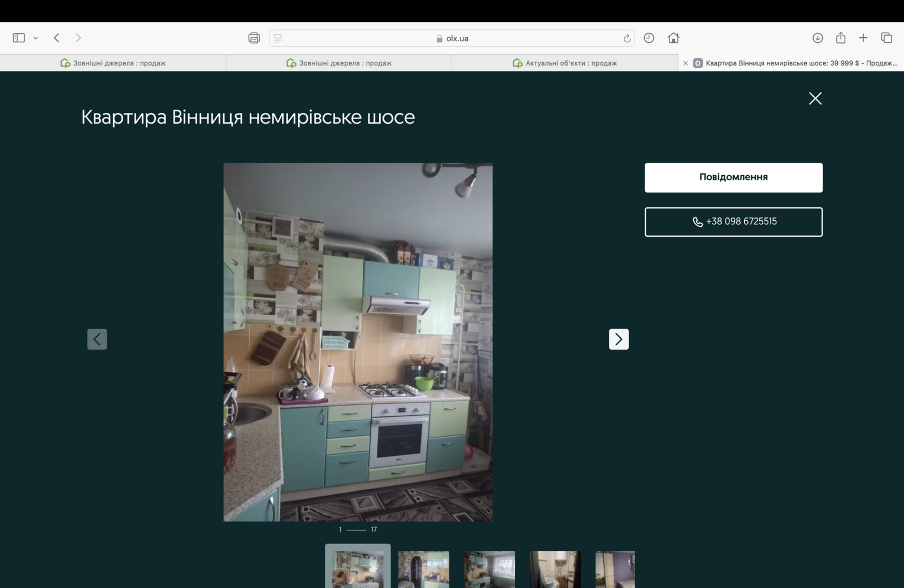Open a new tab with plus icon

pos(863,38)
